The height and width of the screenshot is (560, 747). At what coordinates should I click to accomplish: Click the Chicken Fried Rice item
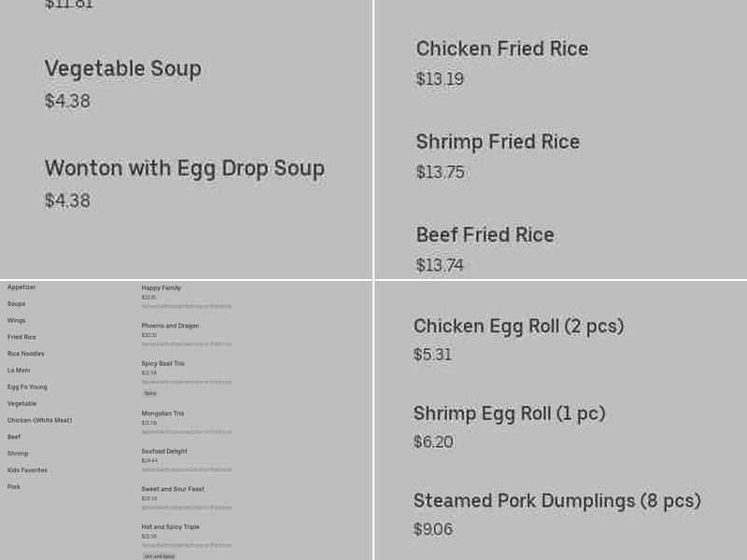tap(501, 49)
